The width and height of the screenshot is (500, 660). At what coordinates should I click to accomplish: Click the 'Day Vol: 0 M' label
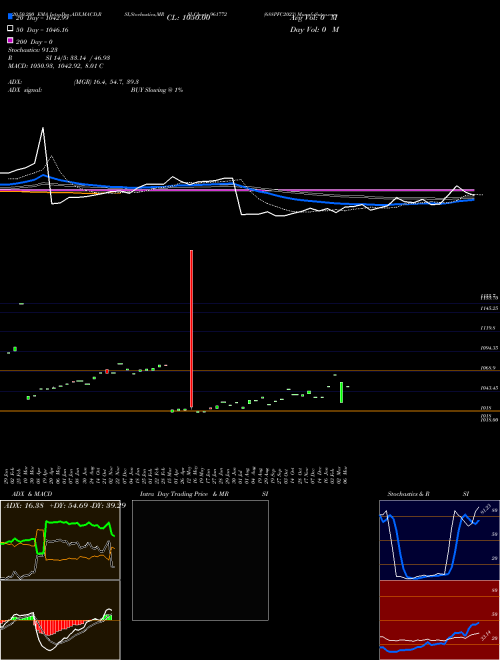pyautogui.click(x=314, y=30)
